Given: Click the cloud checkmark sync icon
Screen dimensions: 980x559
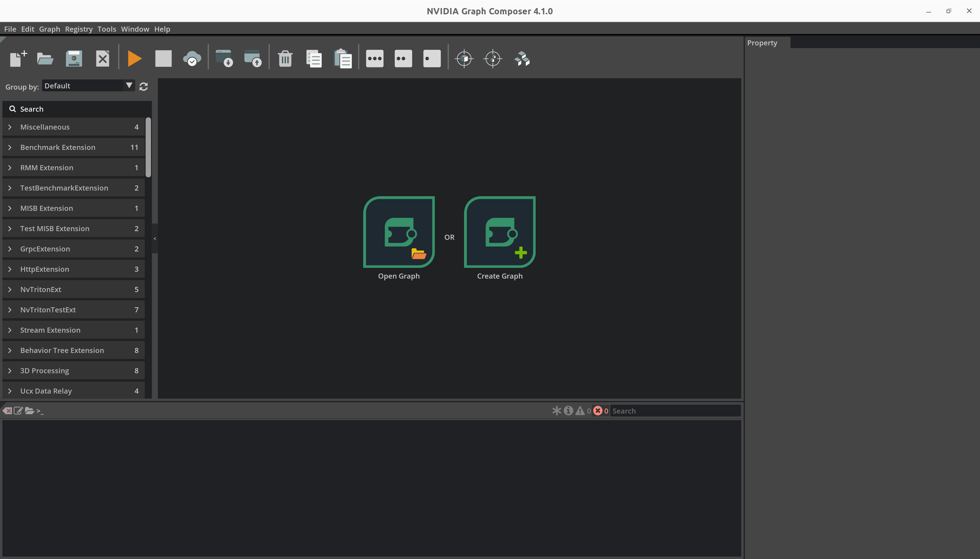Looking at the screenshot, I should point(192,59).
